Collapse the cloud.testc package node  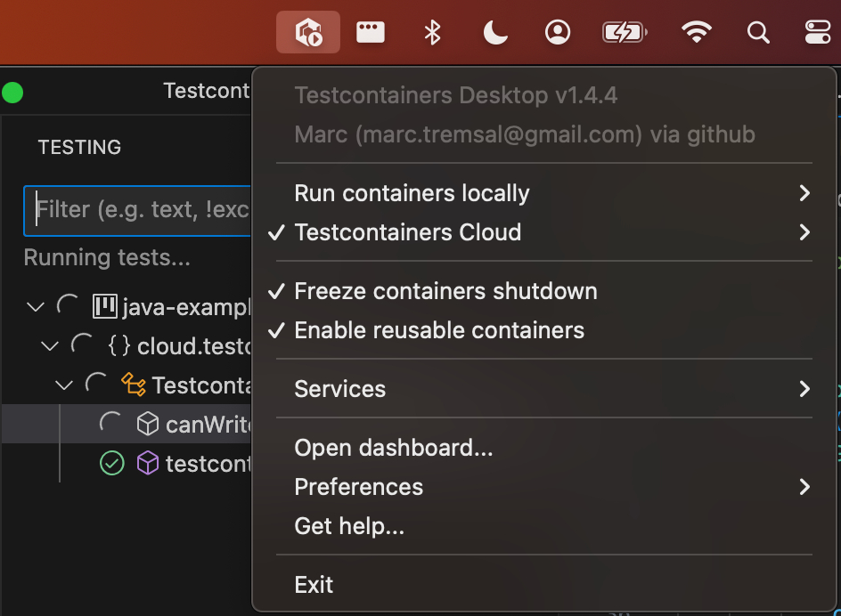(50, 346)
